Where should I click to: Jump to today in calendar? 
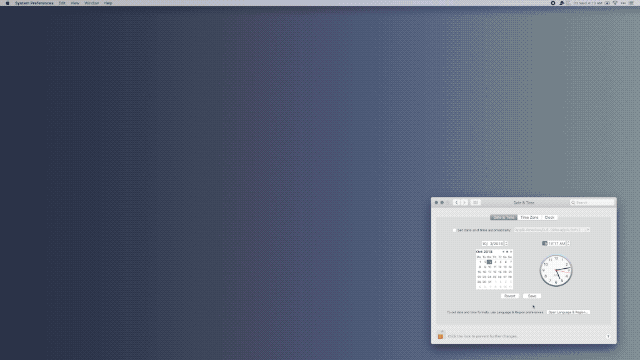pyautogui.click(x=507, y=252)
